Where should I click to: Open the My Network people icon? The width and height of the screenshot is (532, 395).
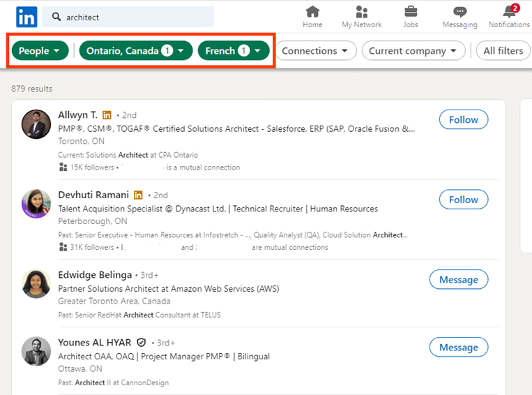click(362, 12)
